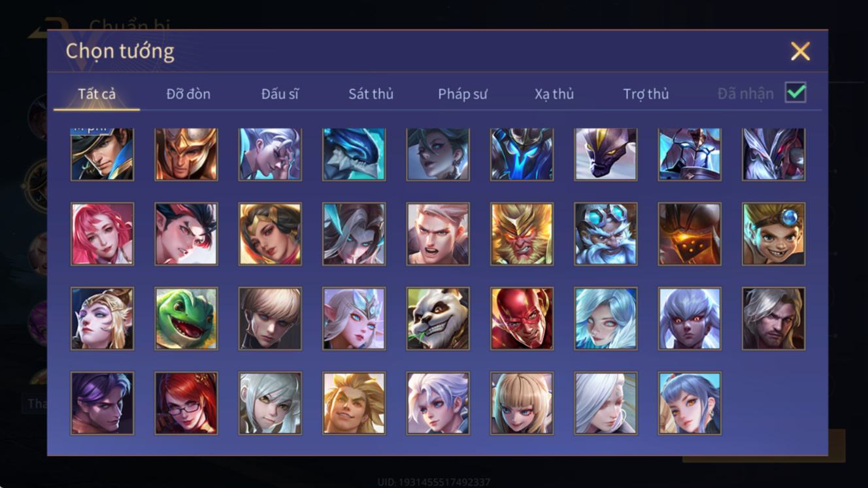Switch to the Đỡ đòn tab
This screenshot has height=488, width=868.
(188, 94)
